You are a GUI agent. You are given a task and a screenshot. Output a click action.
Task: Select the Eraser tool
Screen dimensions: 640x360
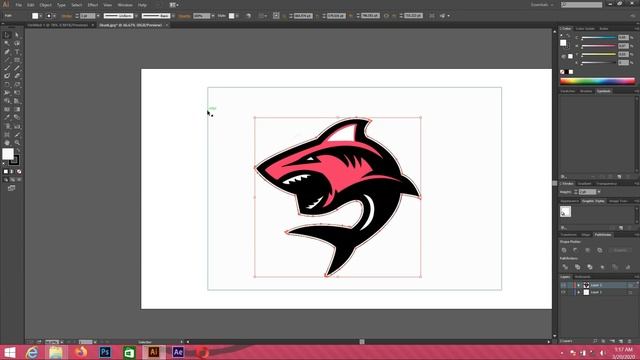17,76
